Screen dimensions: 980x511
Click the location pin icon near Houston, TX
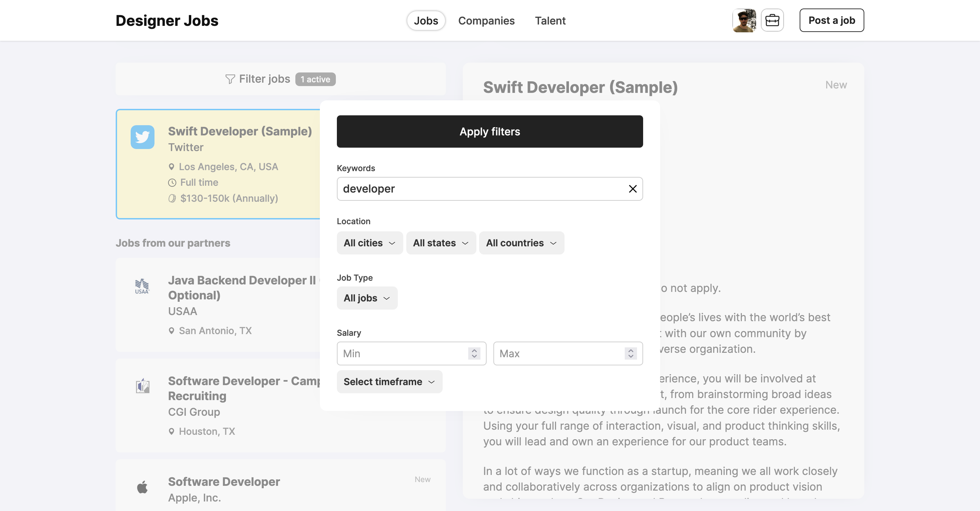(x=171, y=431)
